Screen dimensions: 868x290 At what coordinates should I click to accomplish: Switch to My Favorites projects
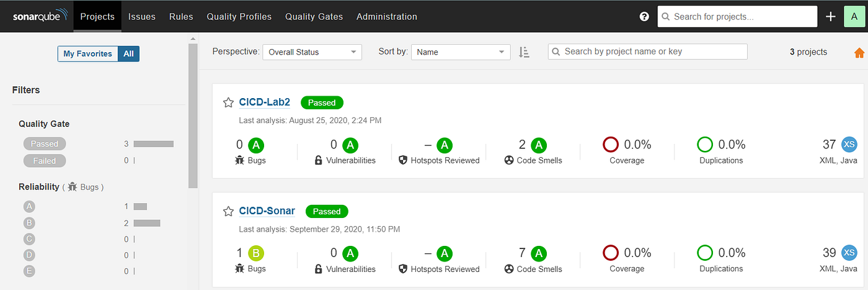pyautogui.click(x=87, y=54)
